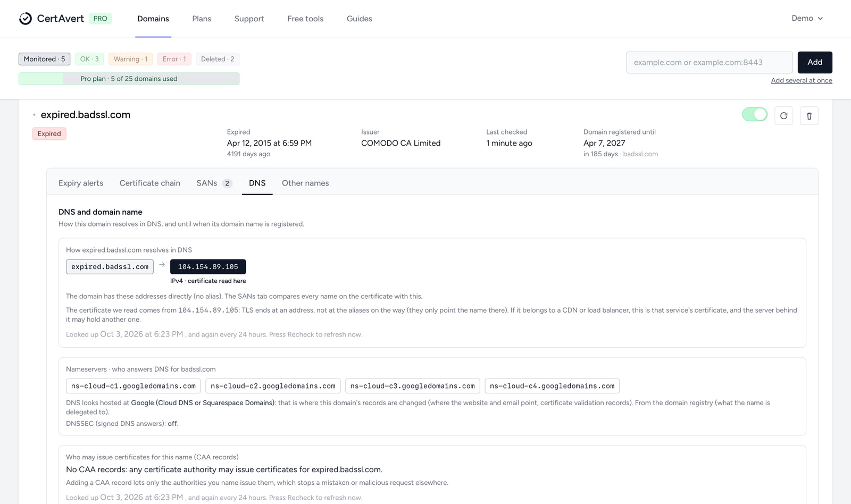Go to the Plans page
This screenshot has height=504, width=851.
[x=202, y=19]
